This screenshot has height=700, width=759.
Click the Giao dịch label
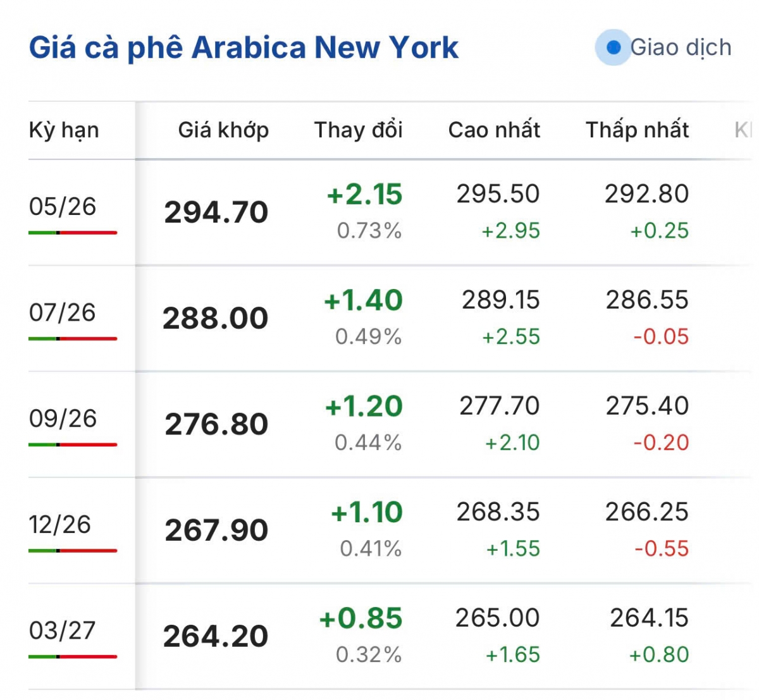tap(681, 47)
